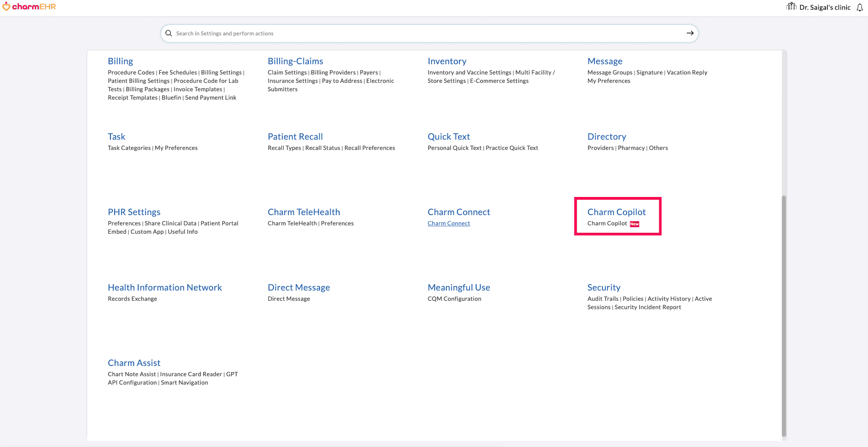This screenshot has width=868, height=447.
Task: Open the Patient Recall heading
Action: (295, 136)
